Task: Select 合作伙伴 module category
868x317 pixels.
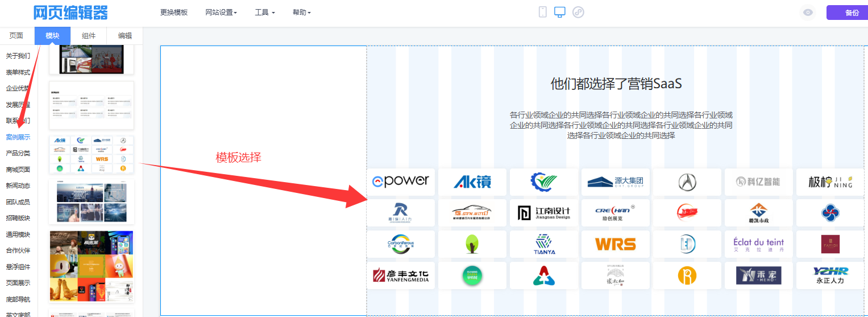Action: tap(18, 250)
